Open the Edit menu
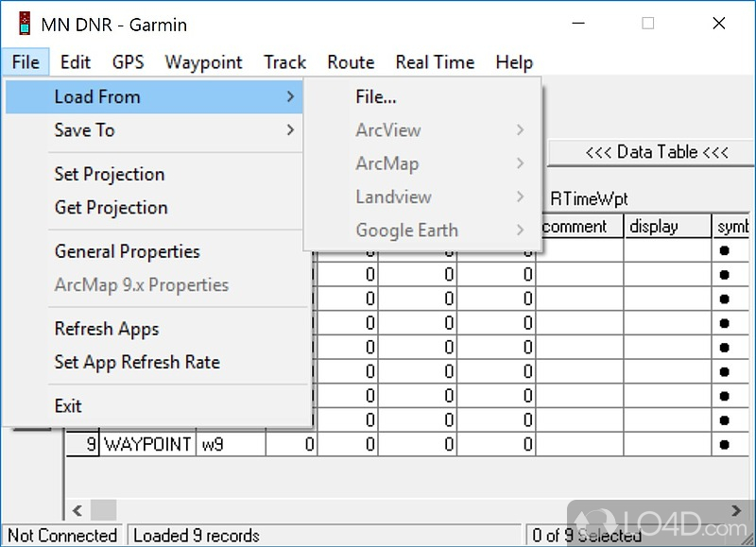The width and height of the screenshot is (756, 547). 75,62
